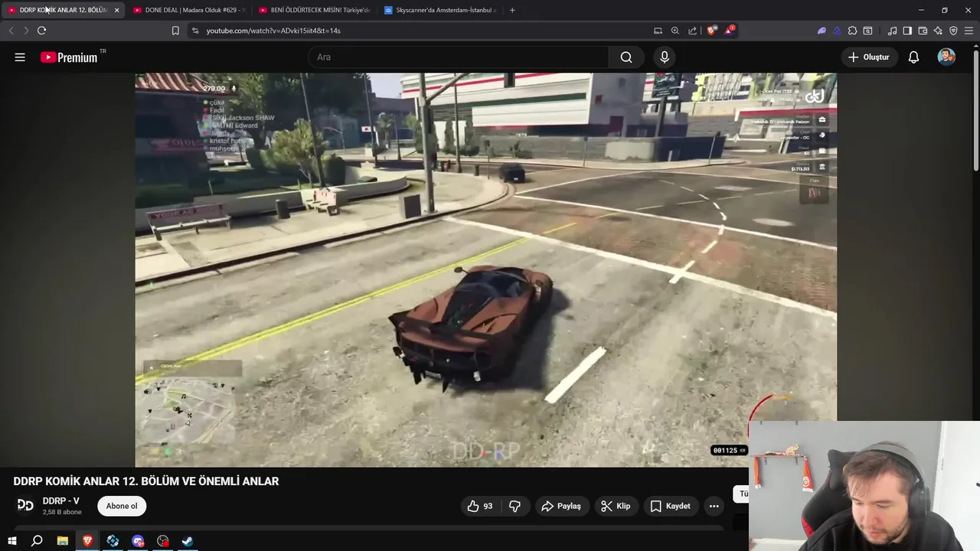Create a clip with Klip
The image size is (980, 551).
point(616,506)
